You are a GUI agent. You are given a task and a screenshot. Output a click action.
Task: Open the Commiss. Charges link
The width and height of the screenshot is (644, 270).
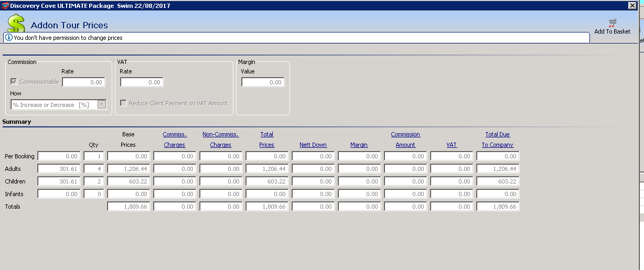coord(175,139)
